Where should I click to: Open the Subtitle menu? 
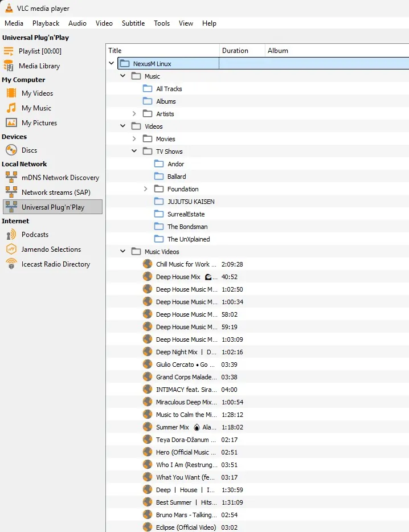[133, 23]
